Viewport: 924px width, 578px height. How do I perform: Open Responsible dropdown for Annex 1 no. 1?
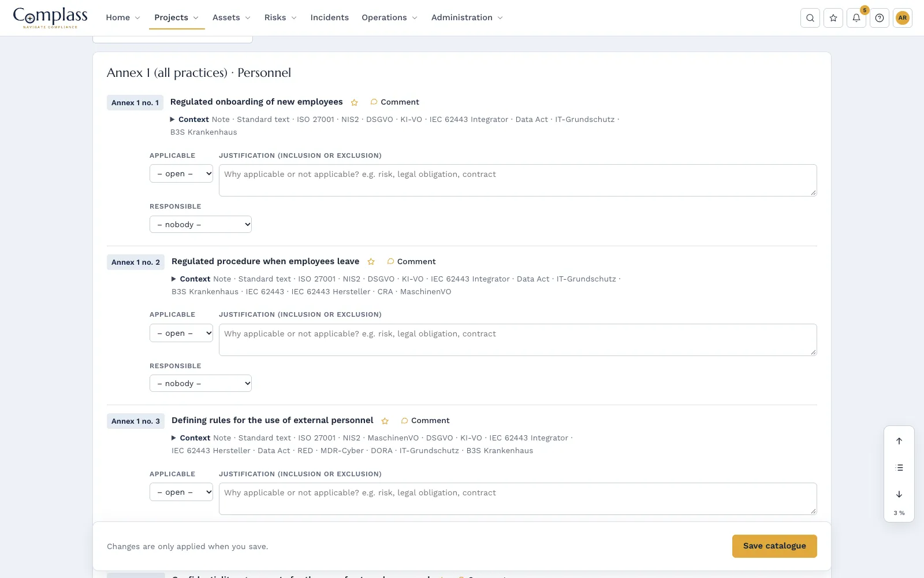[200, 224]
